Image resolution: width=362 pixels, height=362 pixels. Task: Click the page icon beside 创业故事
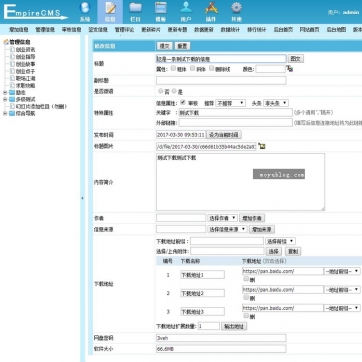pos(12,64)
